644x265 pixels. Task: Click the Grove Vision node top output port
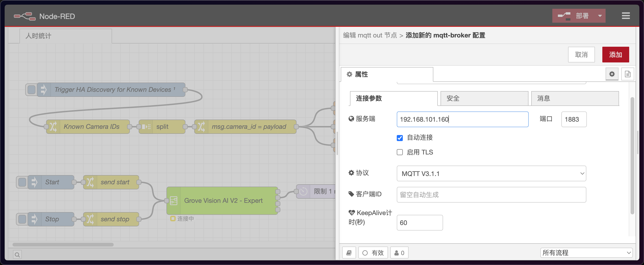[x=278, y=191]
